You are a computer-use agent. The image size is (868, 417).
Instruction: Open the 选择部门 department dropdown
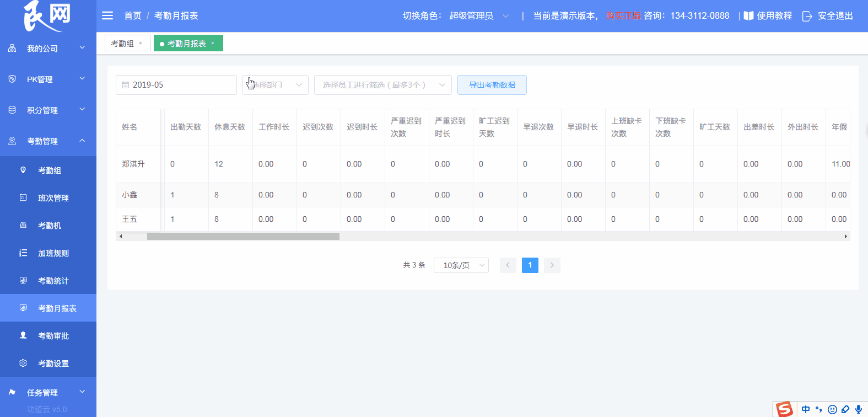(x=276, y=85)
